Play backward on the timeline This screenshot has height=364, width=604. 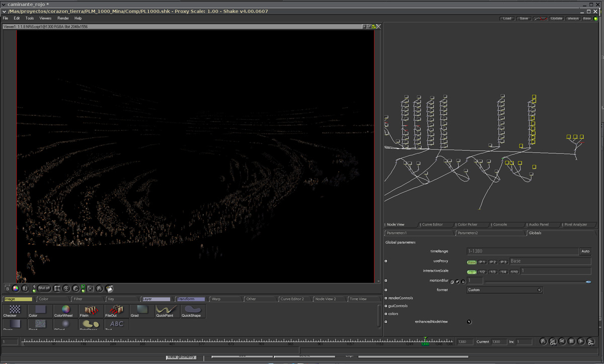point(562,341)
